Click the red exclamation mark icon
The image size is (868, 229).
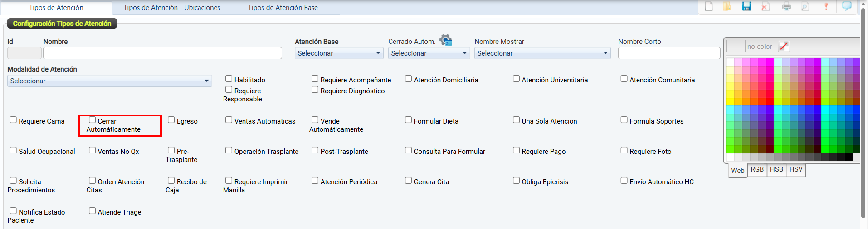(x=826, y=6)
